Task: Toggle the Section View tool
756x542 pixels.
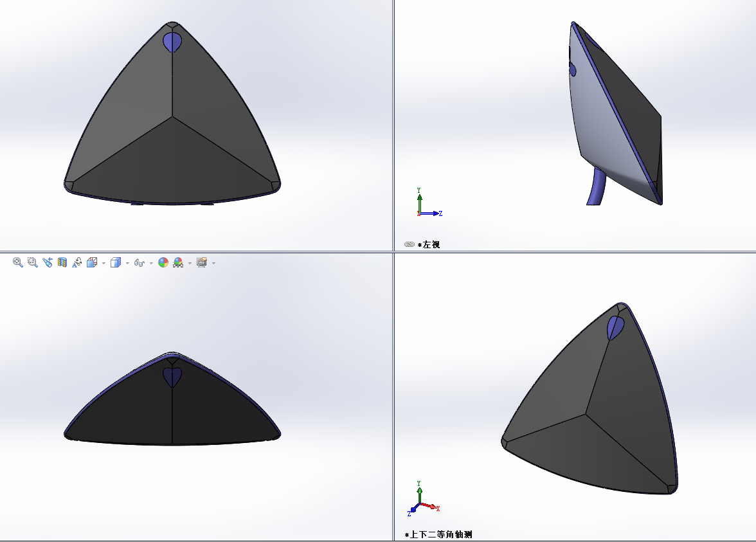Action: coord(62,262)
